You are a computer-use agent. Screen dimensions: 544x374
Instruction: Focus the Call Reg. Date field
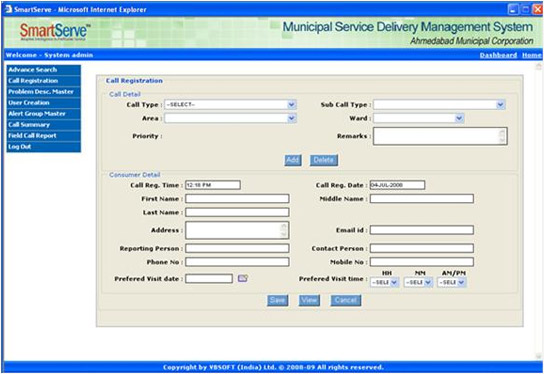click(x=397, y=185)
